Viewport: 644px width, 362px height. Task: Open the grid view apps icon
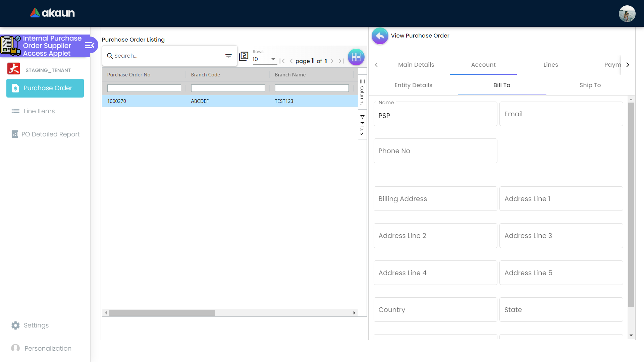[x=356, y=57]
